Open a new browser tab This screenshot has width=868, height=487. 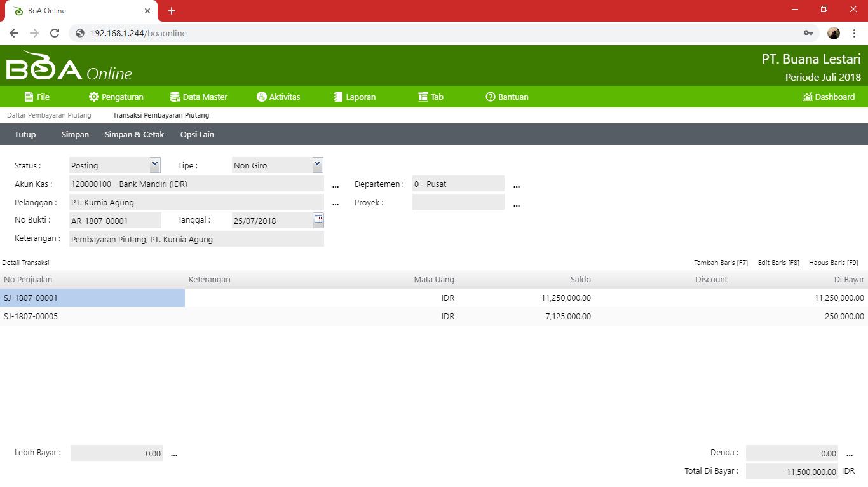(172, 11)
